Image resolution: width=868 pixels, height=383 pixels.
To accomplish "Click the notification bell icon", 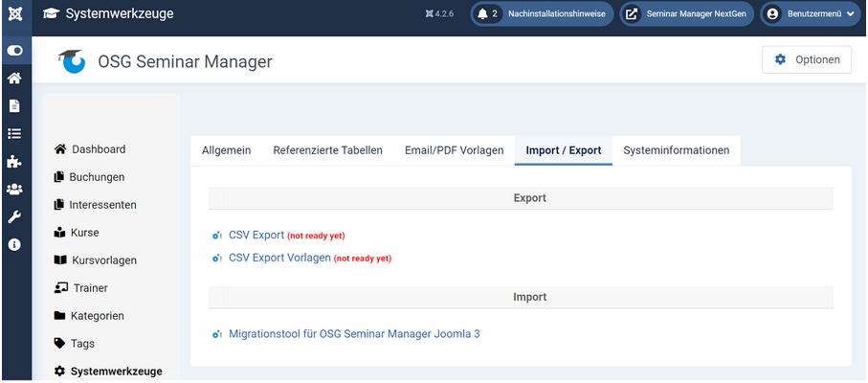I will [482, 14].
